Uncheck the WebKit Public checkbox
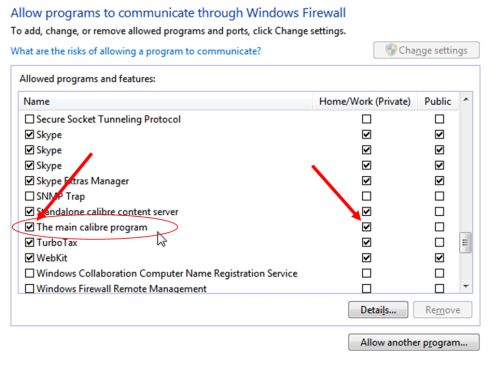 [439, 258]
